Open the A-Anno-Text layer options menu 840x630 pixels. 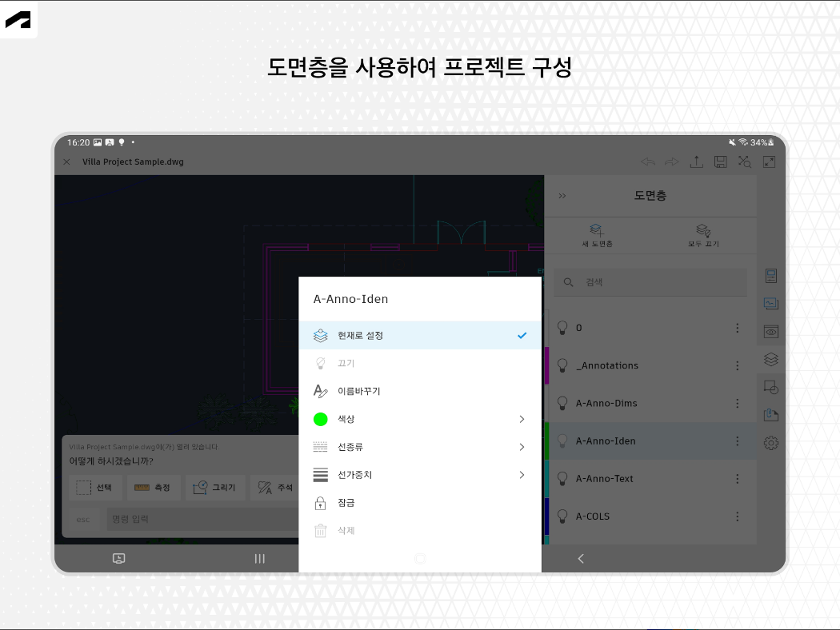coord(737,478)
